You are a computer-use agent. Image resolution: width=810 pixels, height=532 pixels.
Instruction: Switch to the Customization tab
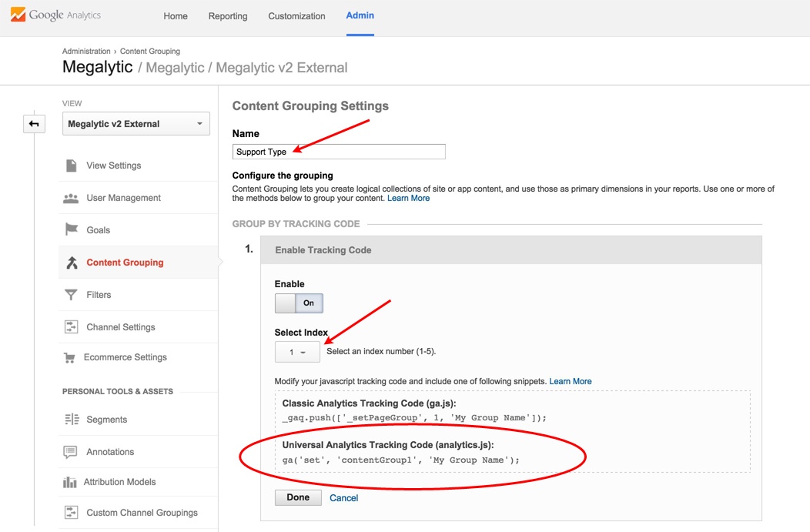point(296,16)
